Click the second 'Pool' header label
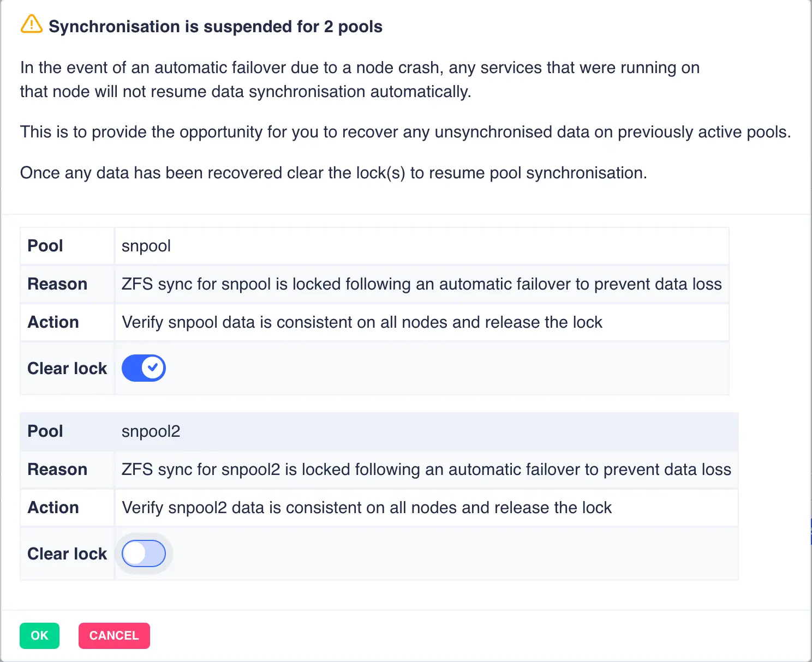The width and height of the screenshot is (812, 662). (x=45, y=431)
